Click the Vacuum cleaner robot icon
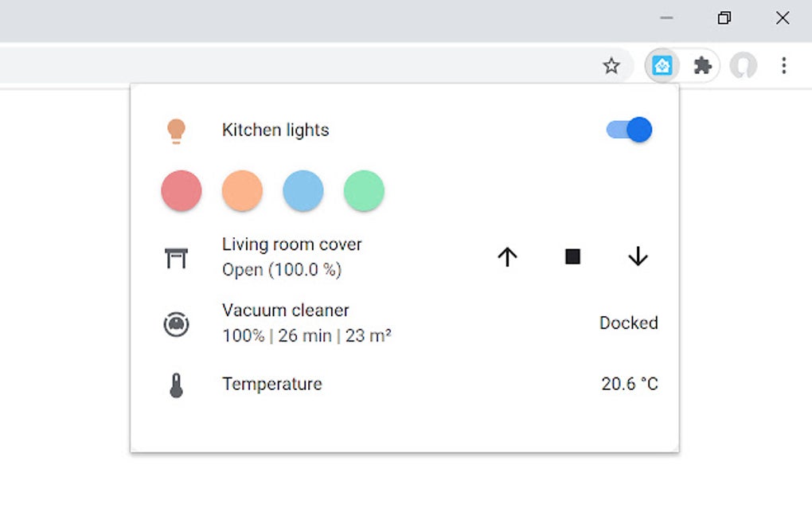The height and width of the screenshot is (508, 812). click(x=176, y=323)
